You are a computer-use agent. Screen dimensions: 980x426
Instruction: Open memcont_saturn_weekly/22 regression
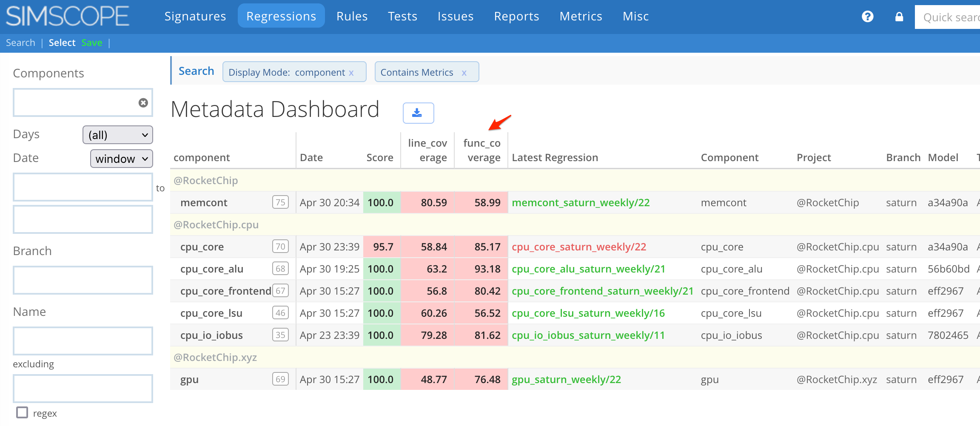581,202
